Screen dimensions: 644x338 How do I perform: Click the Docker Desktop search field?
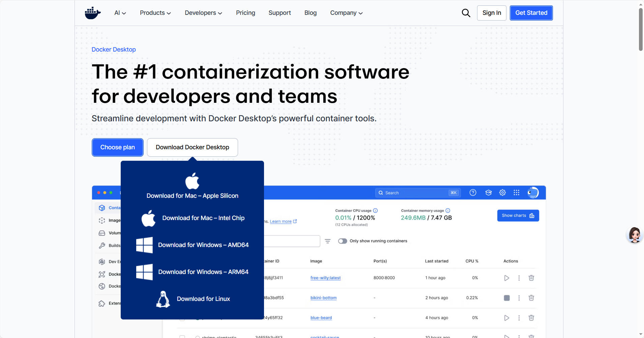point(417,193)
